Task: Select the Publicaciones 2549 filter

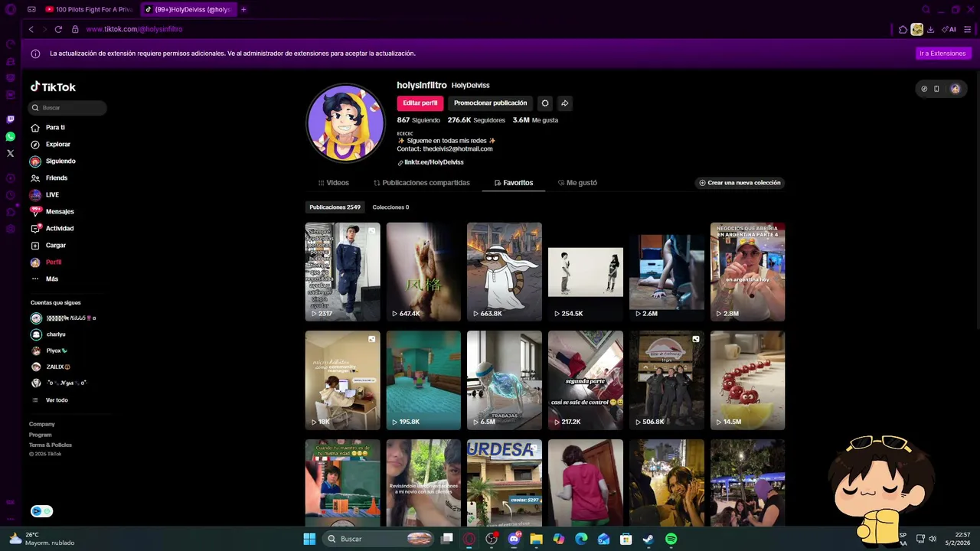Action: point(335,207)
